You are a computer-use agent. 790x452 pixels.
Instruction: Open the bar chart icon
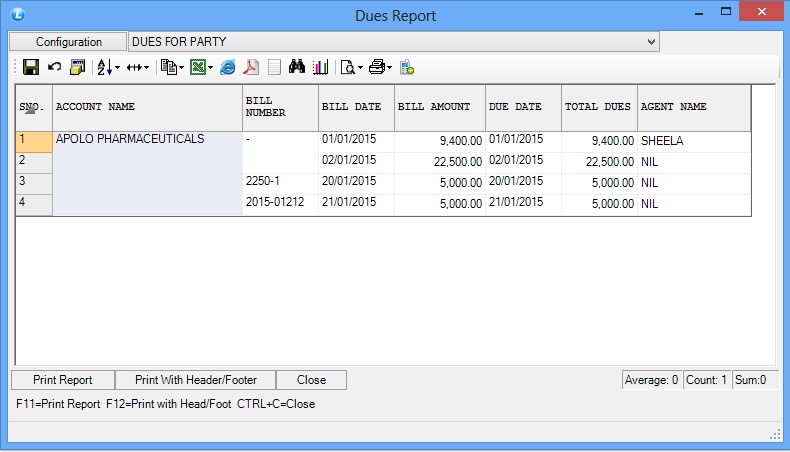tap(321, 67)
